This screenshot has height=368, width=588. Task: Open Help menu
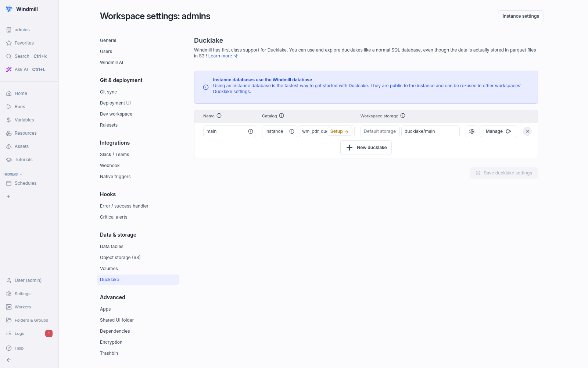coord(29,348)
